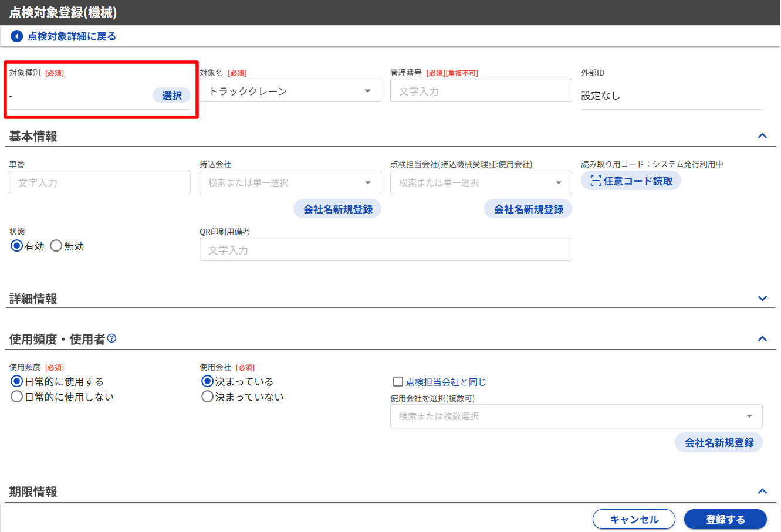
Task: Focus the 管理番号 text input
Action: 481,91
